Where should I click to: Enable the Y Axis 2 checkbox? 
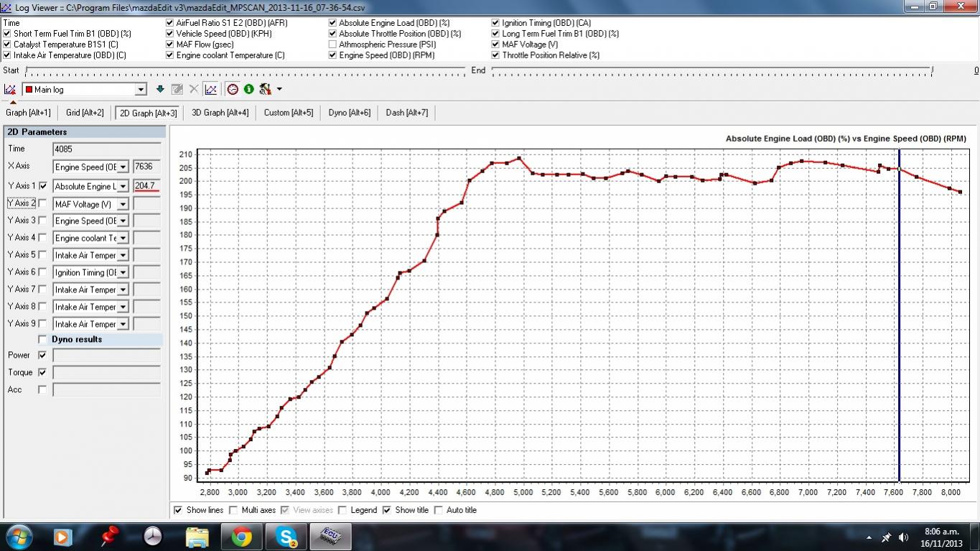click(x=42, y=203)
